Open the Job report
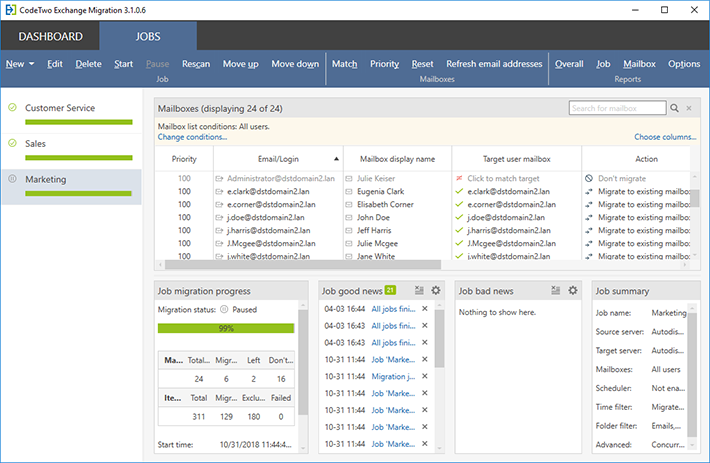This screenshot has width=710, height=463. pos(603,64)
